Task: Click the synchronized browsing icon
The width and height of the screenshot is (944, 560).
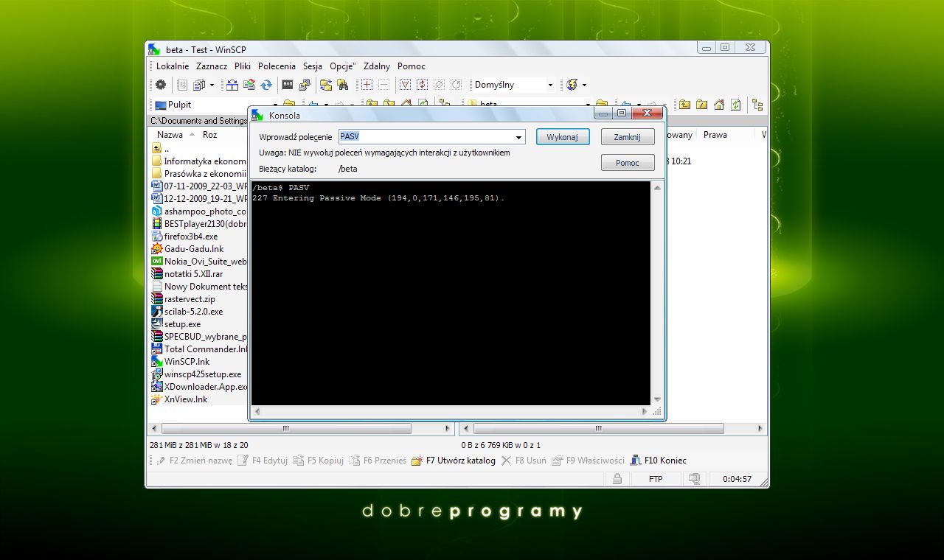Action: click(325, 85)
